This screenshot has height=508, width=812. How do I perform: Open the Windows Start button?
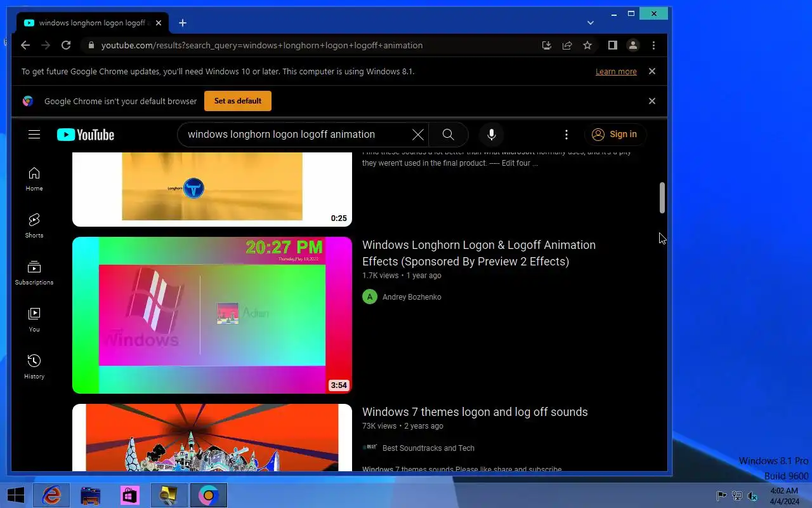pyautogui.click(x=16, y=495)
